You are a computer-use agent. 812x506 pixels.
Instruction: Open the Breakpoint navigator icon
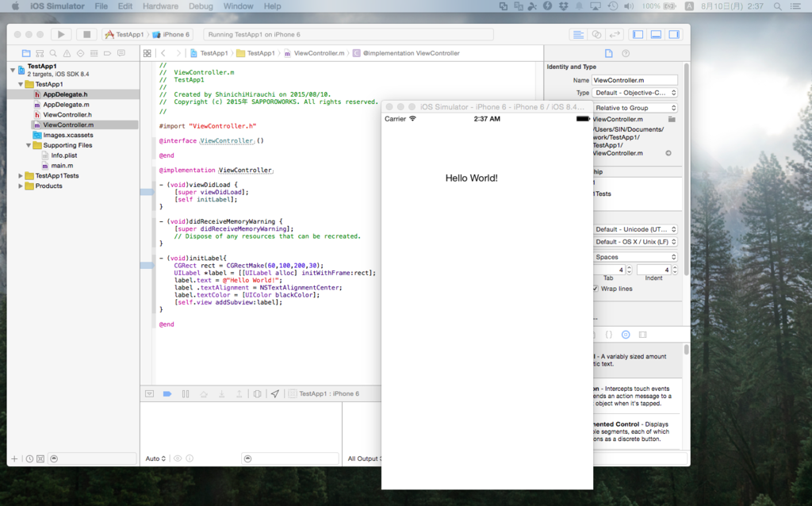pyautogui.click(x=107, y=53)
